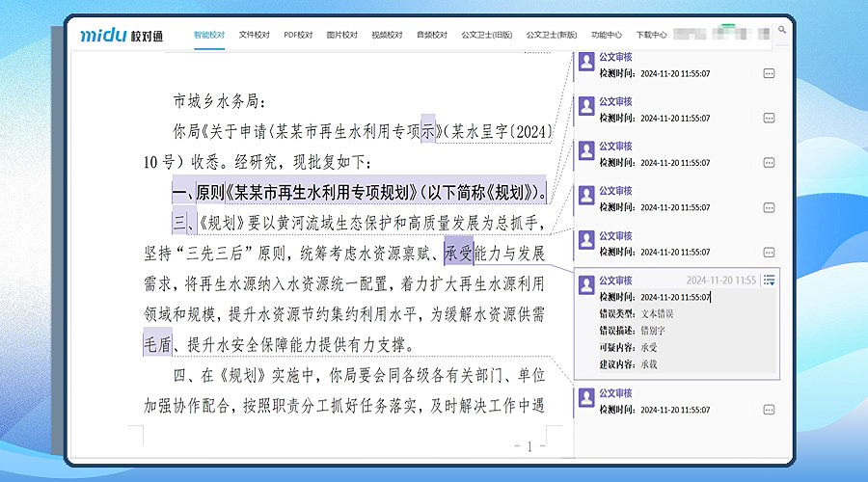Open more options on the second 公文审核 comment
868x482 pixels.
(x=769, y=118)
